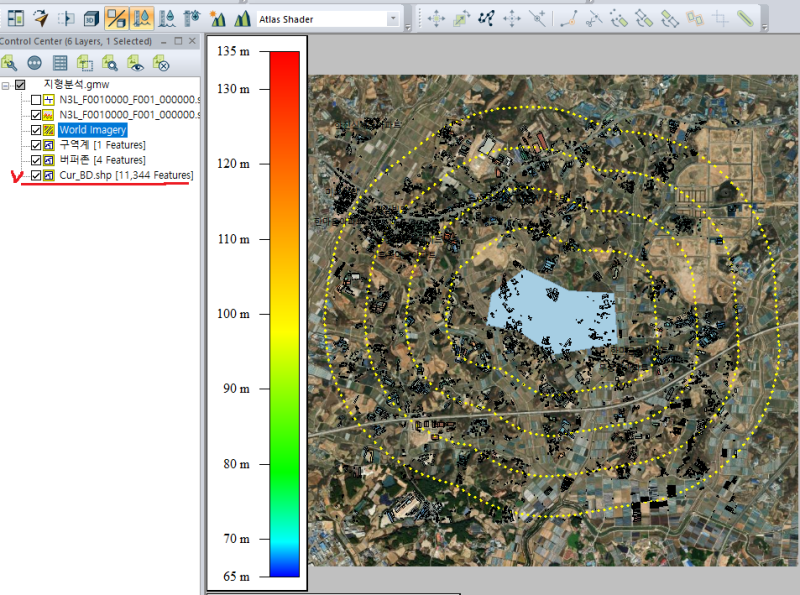Screen dimensions: 800x595
Task: Collapse the 지형분석.gmw workspace tree
Action: [6, 85]
